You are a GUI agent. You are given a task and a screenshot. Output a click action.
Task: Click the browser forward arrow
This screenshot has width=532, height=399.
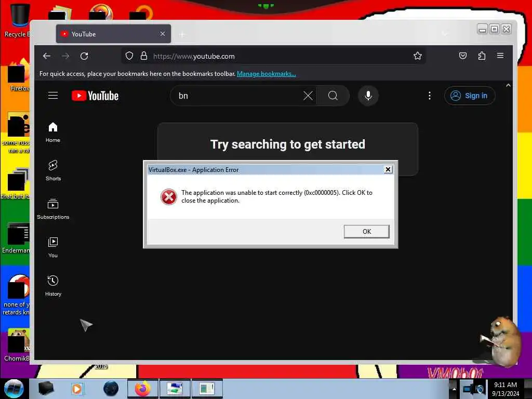point(66,56)
